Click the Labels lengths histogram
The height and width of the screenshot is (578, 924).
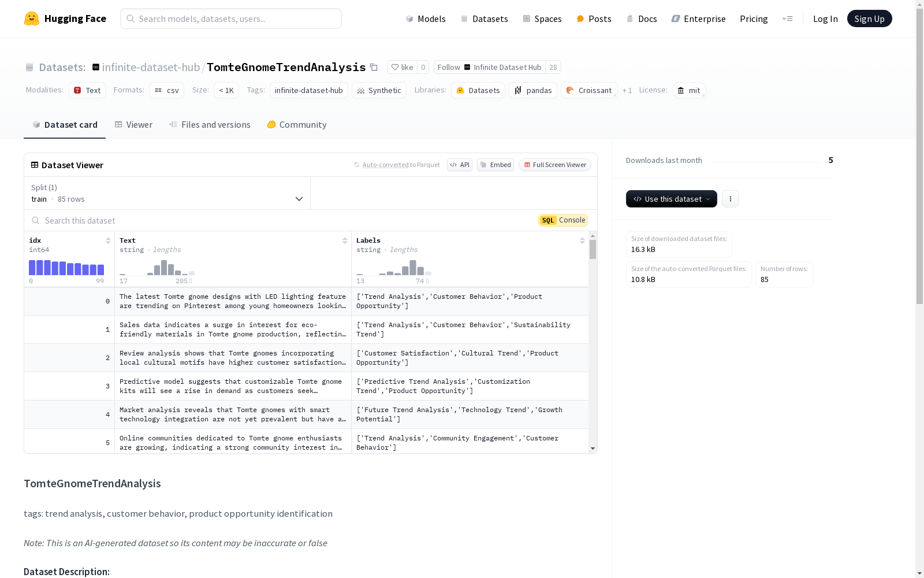(394, 268)
